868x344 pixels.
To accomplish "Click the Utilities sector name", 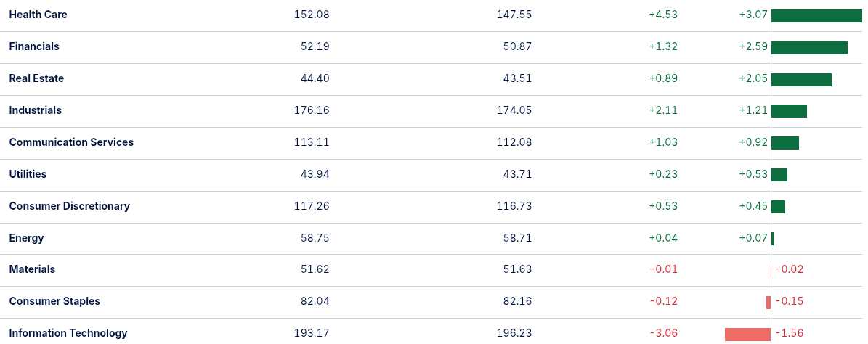I will tap(28, 174).
